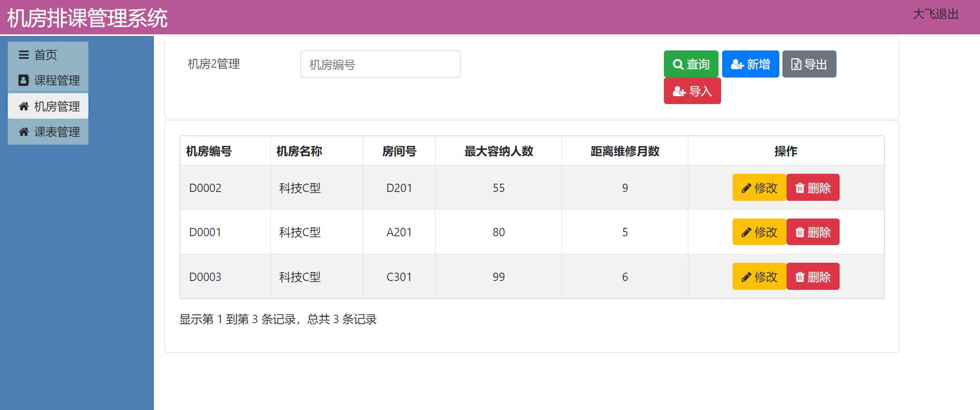Click the user-plus icon in 新增 button
The width and height of the screenshot is (980, 410).
tap(737, 65)
